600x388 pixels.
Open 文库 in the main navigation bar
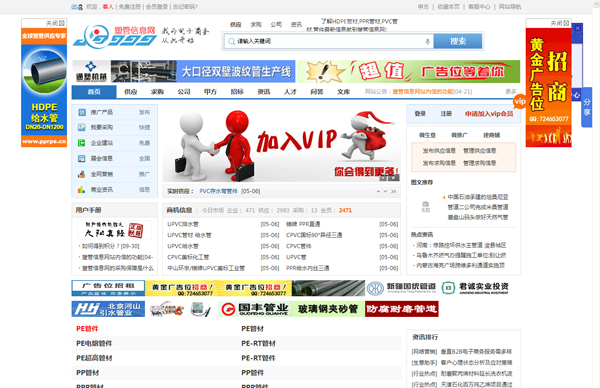pos(344,92)
